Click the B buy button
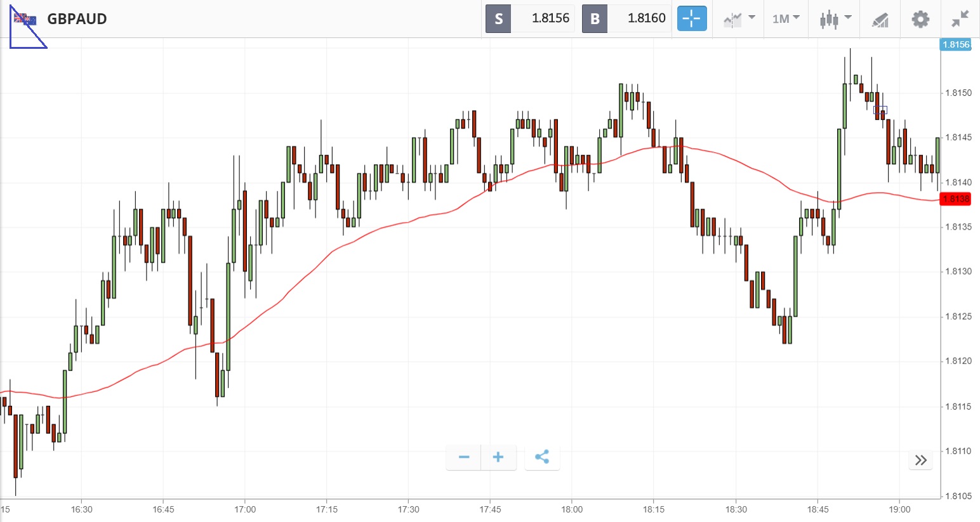This screenshot has height=522, width=980. (x=595, y=19)
